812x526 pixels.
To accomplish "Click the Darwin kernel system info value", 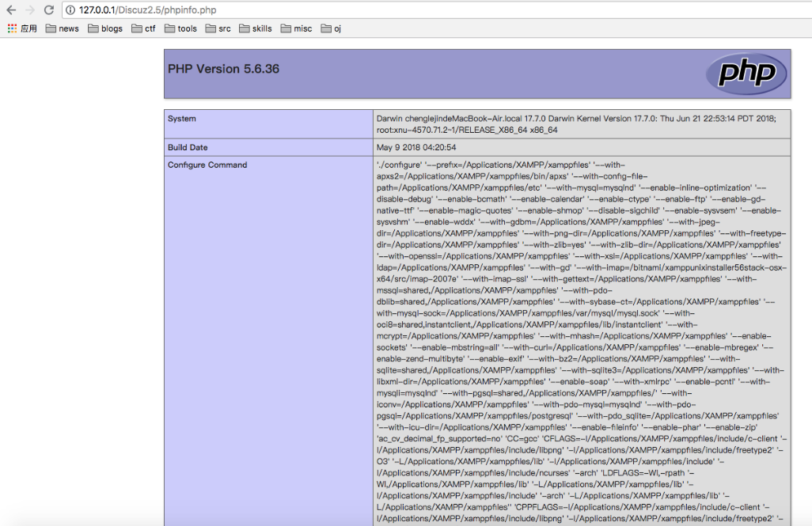I will [576, 124].
